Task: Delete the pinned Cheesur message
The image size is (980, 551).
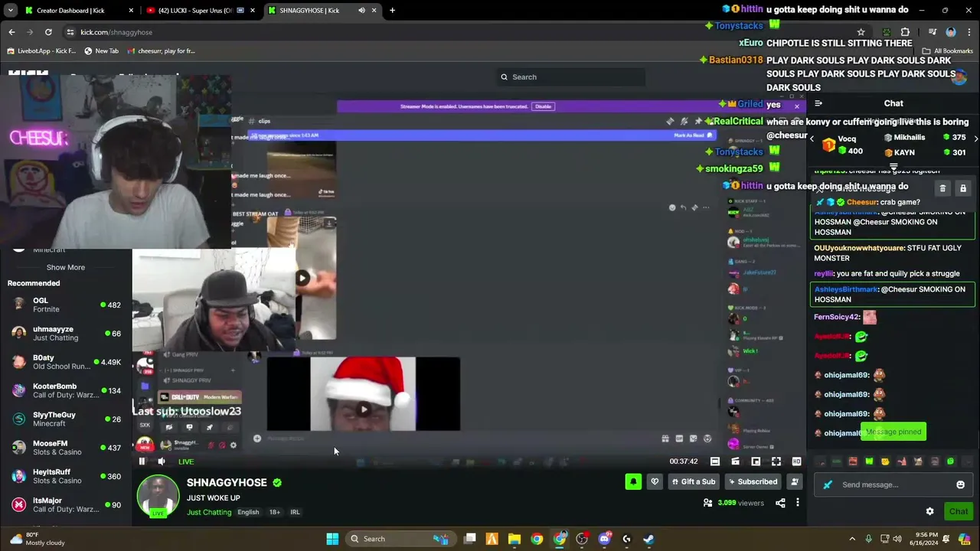Action: [x=942, y=188]
